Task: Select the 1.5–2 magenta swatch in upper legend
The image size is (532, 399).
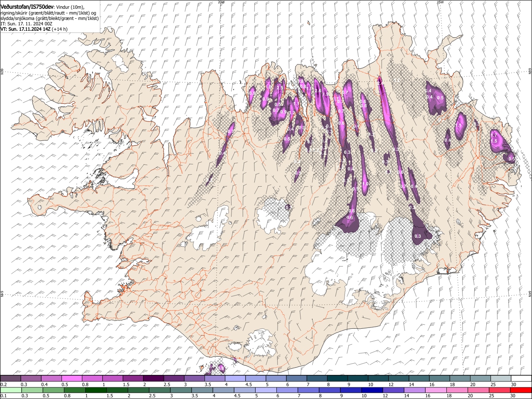Action: (133, 378)
